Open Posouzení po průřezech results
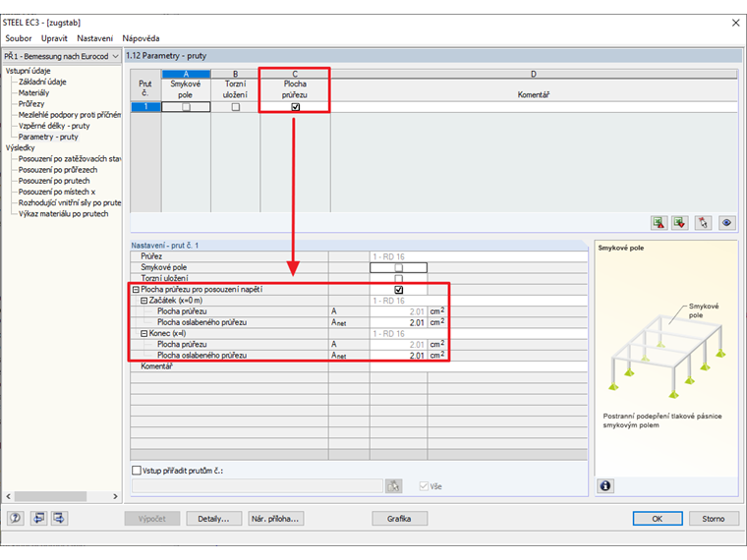 click(x=58, y=170)
